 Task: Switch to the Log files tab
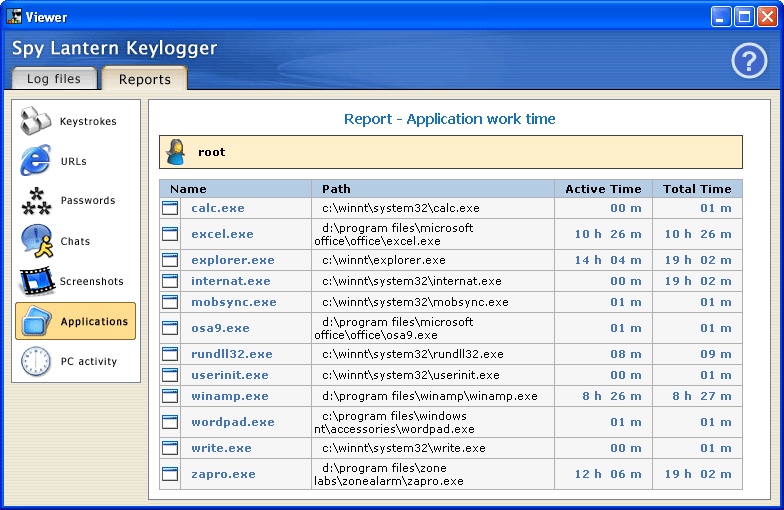[x=54, y=78]
